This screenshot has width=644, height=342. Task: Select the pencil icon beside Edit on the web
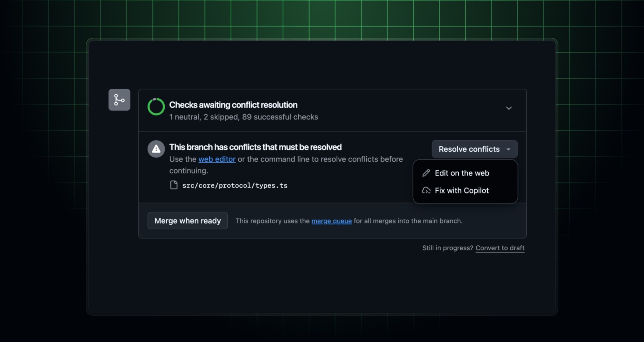pyautogui.click(x=426, y=173)
